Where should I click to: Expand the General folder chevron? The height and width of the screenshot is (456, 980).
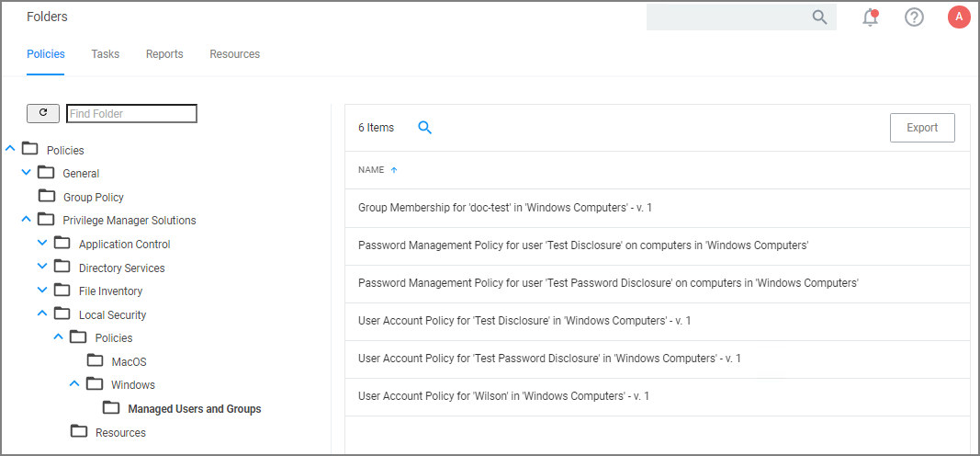click(x=26, y=173)
